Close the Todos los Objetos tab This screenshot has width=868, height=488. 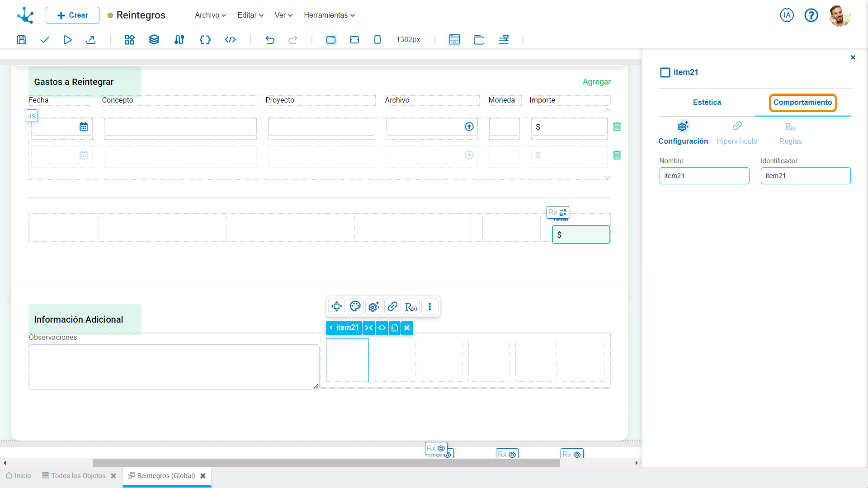(x=113, y=476)
